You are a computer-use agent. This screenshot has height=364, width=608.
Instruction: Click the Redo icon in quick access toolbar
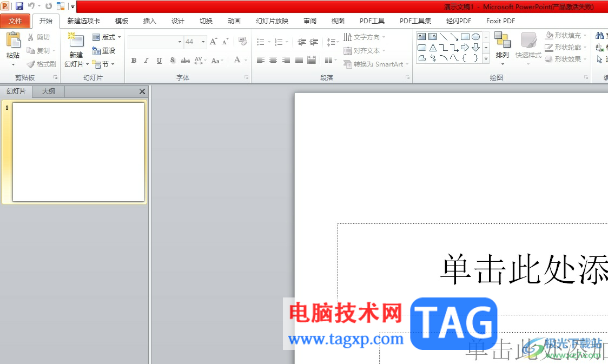coord(49,6)
